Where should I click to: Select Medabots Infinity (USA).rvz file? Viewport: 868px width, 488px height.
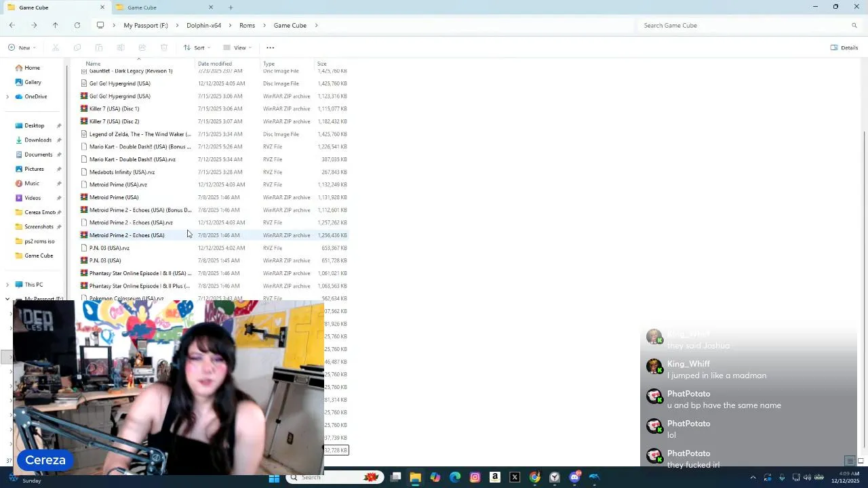coord(214,172)
